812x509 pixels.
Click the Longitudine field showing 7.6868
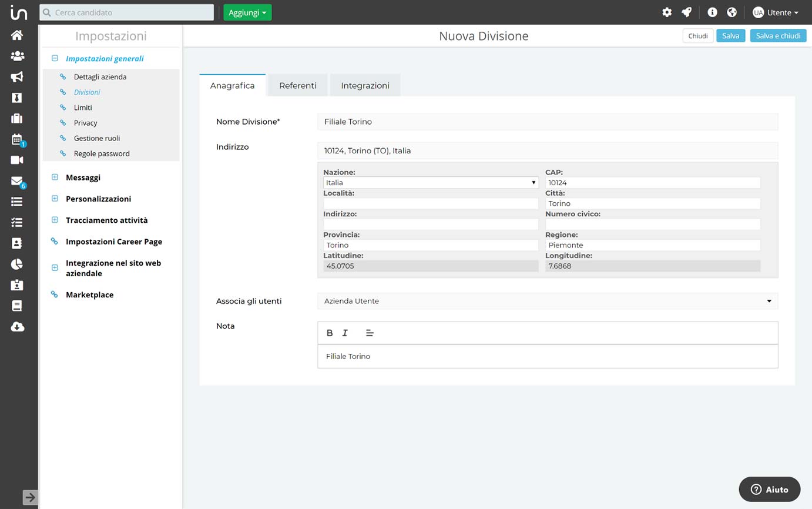[653, 266]
